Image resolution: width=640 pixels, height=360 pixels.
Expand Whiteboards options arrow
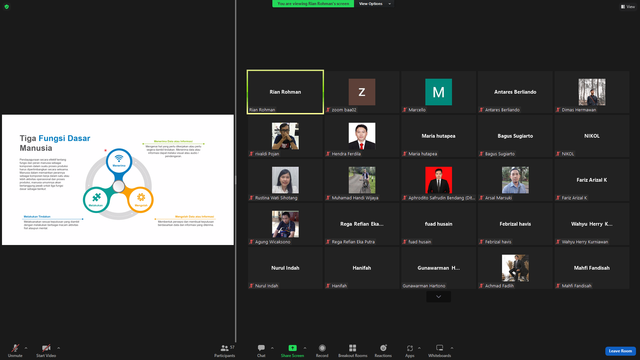click(x=452, y=348)
